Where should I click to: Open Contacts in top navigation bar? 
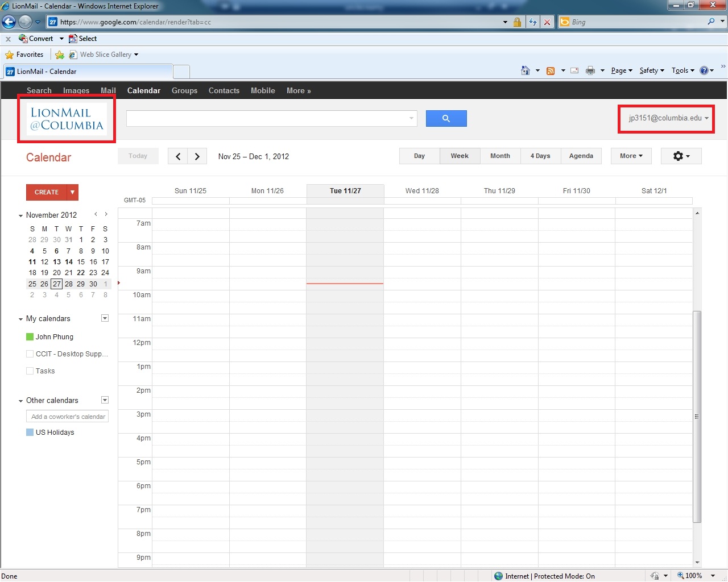(224, 90)
